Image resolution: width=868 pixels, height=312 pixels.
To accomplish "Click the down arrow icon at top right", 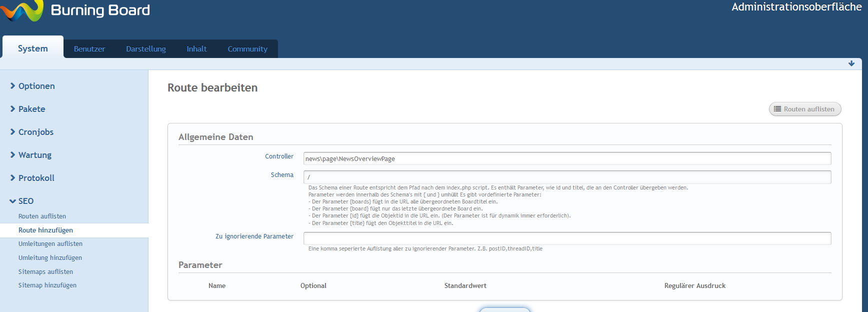I will click(851, 63).
